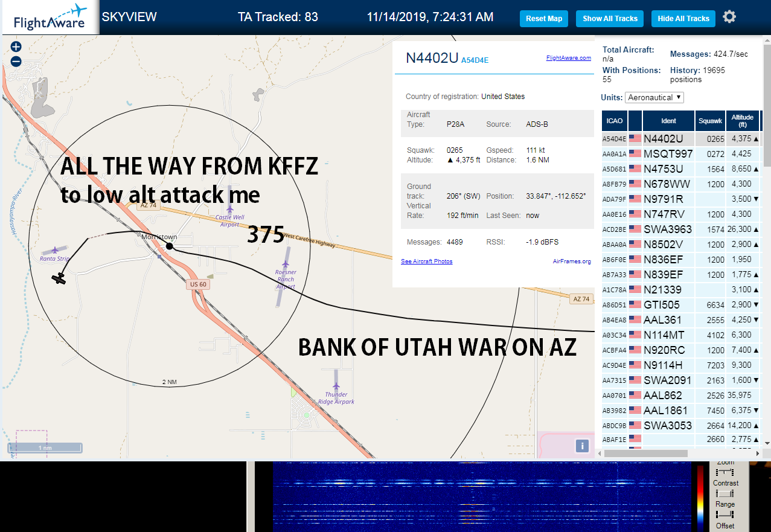Zoom in the map with plus button
This screenshot has height=532, width=771.
point(16,46)
